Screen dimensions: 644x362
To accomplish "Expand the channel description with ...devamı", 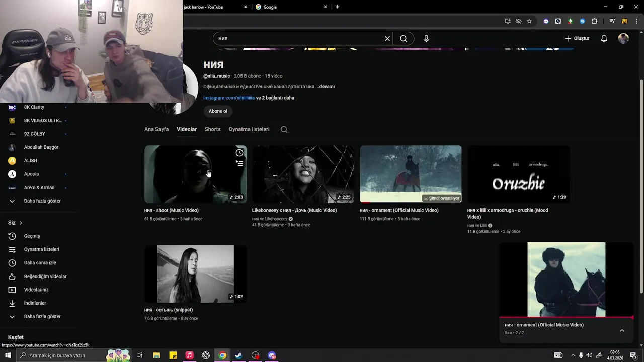I will (x=325, y=87).
